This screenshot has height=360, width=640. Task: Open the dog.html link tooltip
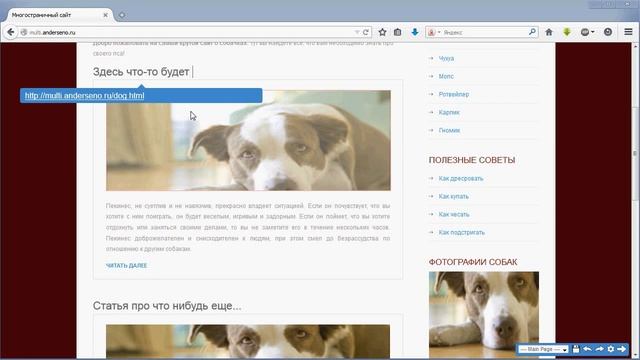84,96
